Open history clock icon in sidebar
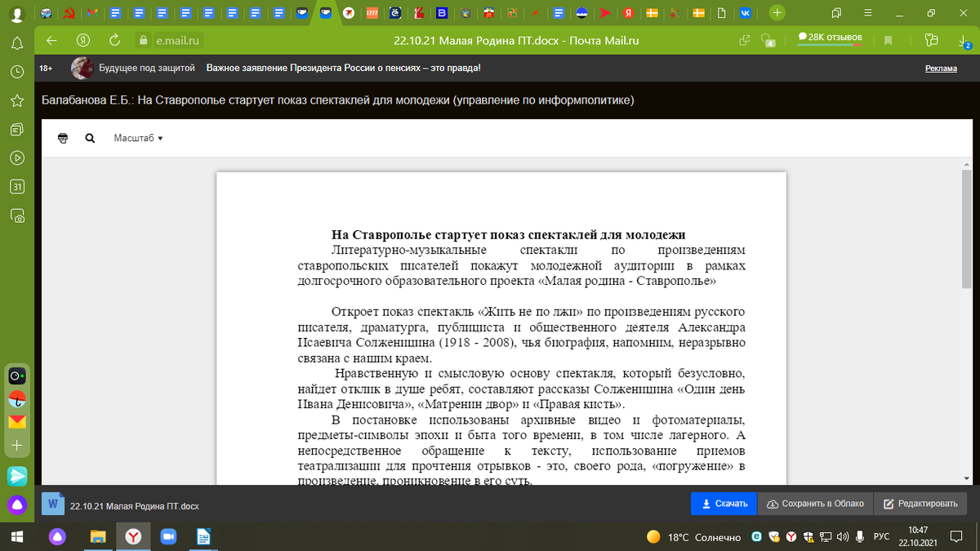Screen dimensions: 980x551 (x=16, y=72)
